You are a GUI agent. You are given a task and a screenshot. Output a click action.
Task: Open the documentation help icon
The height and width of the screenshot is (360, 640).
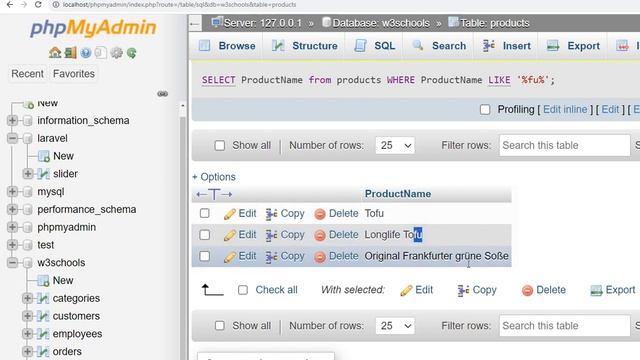86,53
